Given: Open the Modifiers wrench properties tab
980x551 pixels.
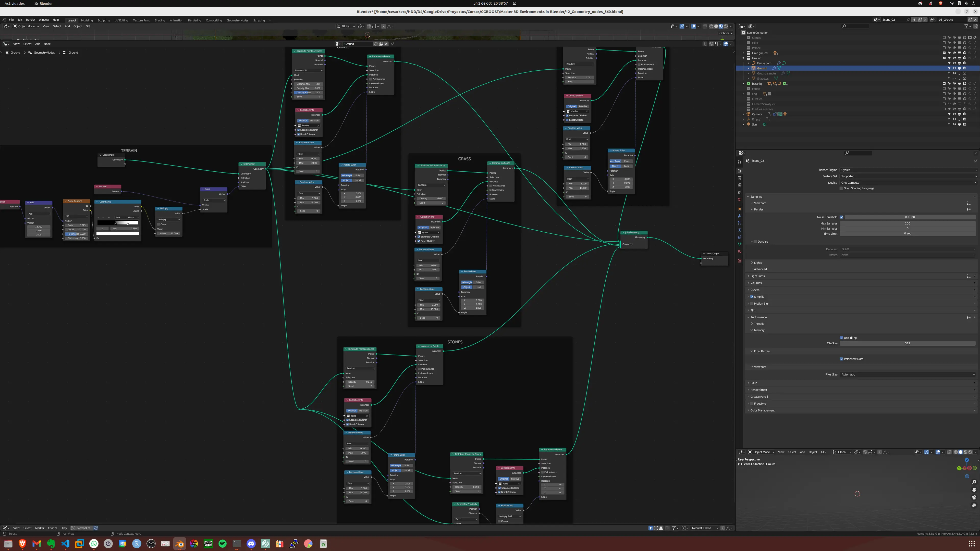Looking at the screenshot, I should tap(740, 216).
